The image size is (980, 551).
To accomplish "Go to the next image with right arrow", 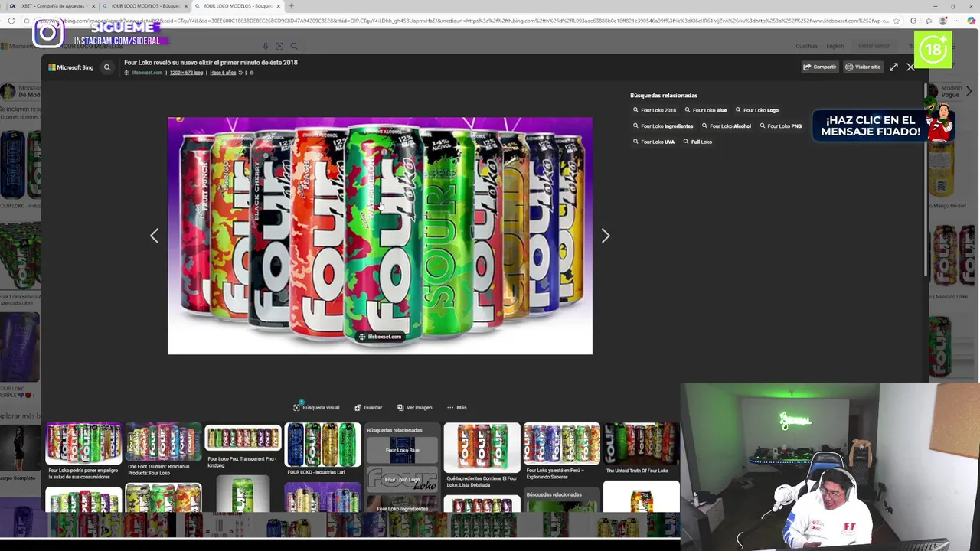I will click(606, 236).
